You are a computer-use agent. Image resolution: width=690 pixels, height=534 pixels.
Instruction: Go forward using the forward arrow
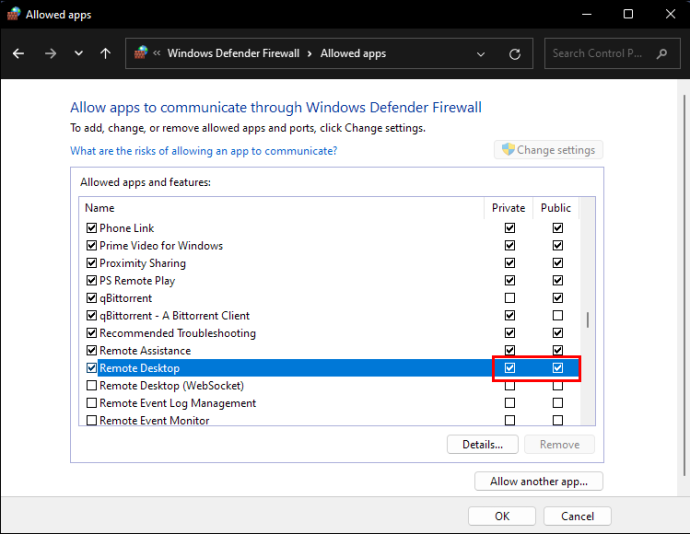coord(51,54)
